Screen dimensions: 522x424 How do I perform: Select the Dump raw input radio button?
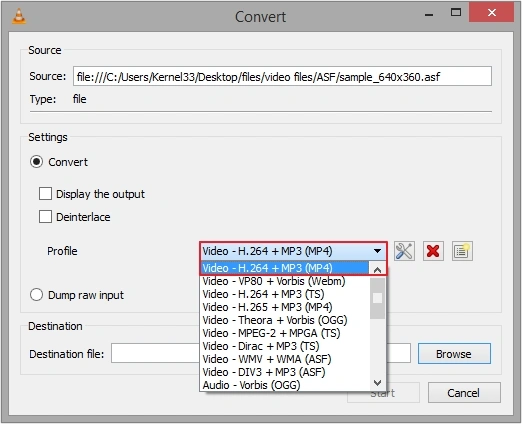pos(36,295)
